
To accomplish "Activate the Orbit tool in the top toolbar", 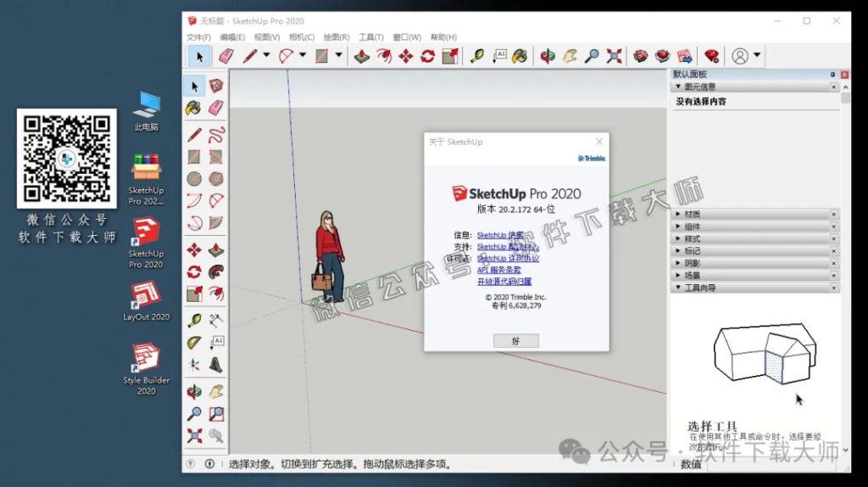I will click(548, 56).
